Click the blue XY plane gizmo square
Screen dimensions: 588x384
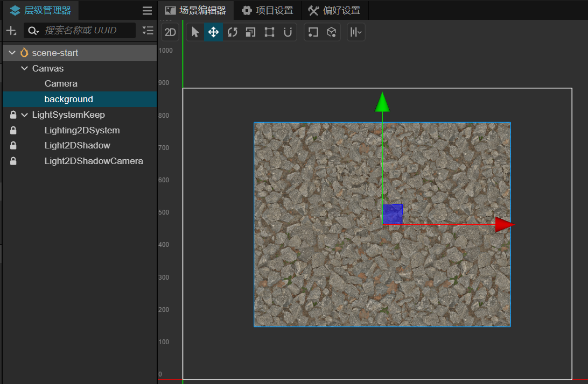(x=393, y=214)
